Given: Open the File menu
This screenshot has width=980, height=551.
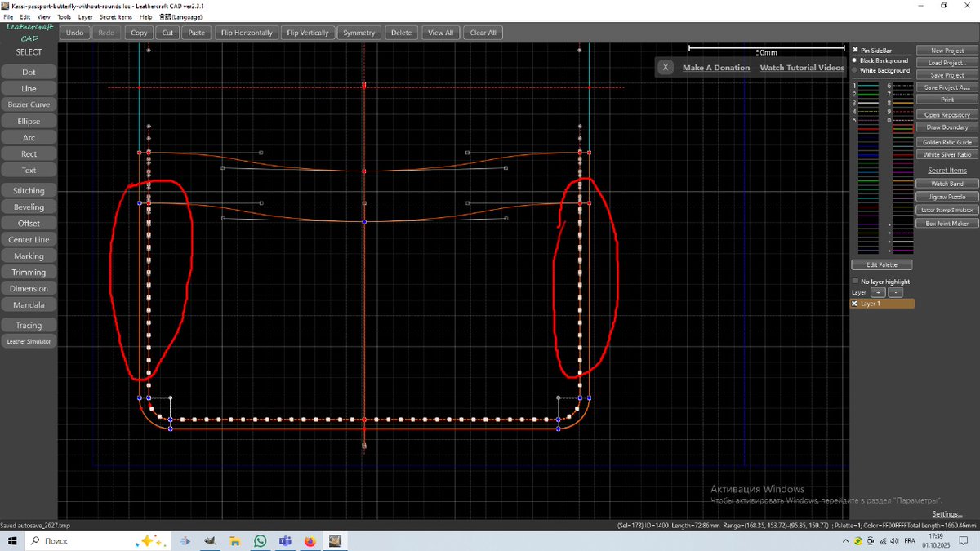Looking at the screenshot, I should tap(8, 16).
